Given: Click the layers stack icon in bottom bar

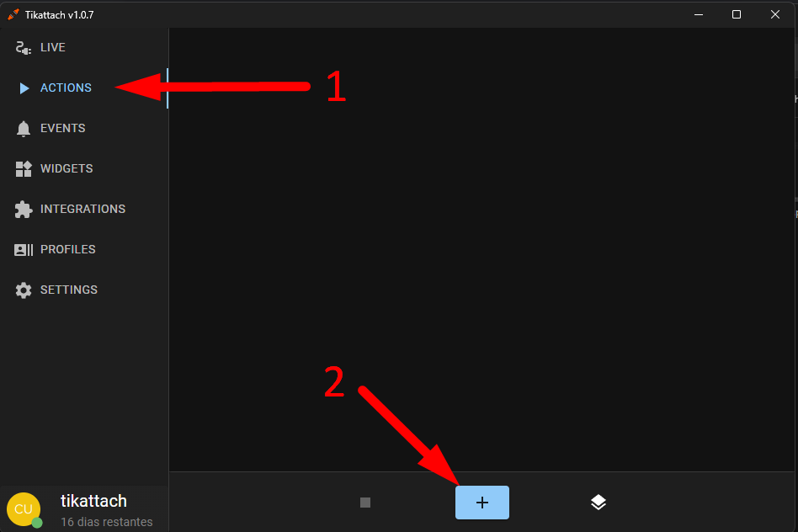Looking at the screenshot, I should [598, 503].
